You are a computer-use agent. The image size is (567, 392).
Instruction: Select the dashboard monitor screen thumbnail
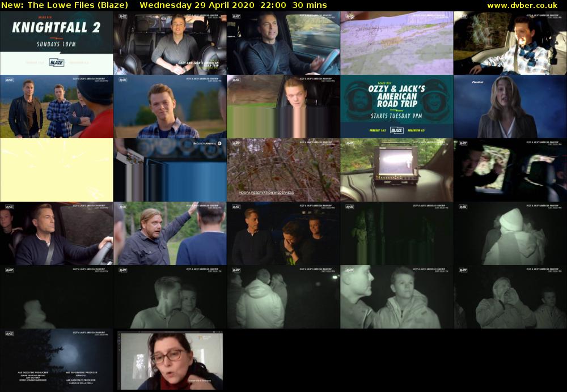click(x=397, y=170)
